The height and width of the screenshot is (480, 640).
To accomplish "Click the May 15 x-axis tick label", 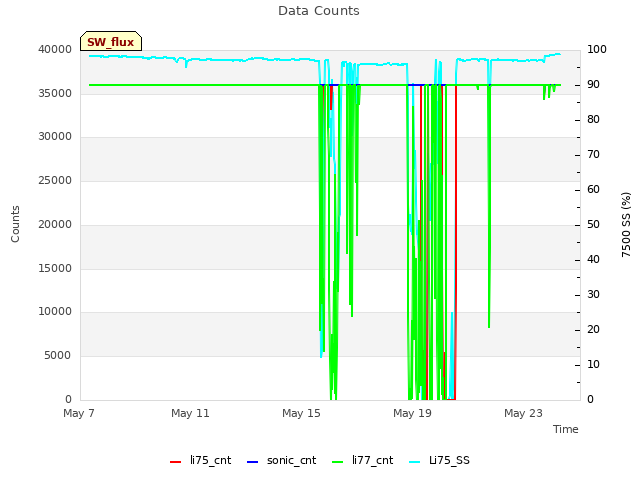I will click(301, 413).
